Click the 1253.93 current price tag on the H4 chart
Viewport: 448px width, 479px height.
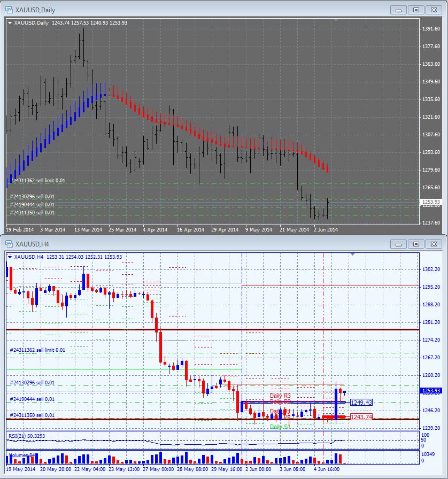click(431, 390)
